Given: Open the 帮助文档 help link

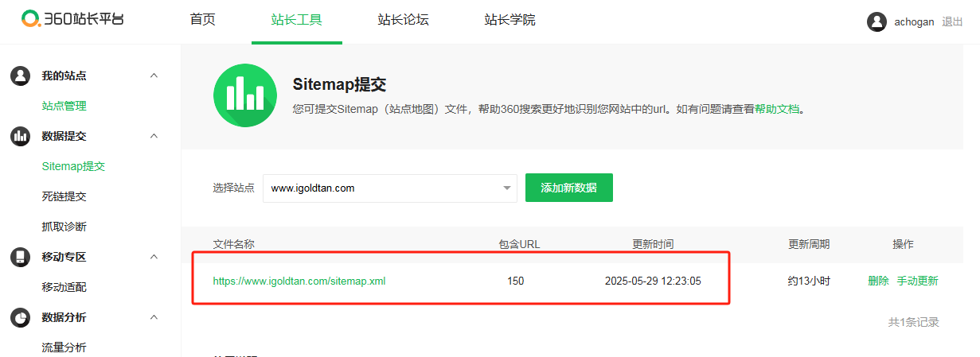Looking at the screenshot, I should pyautogui.click(x=776, y=109).
